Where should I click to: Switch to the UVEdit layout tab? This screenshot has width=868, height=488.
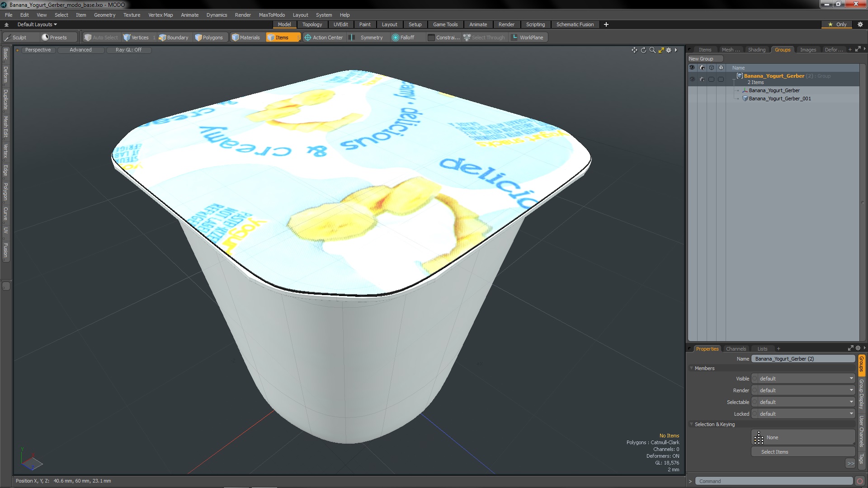pos(340,24)
